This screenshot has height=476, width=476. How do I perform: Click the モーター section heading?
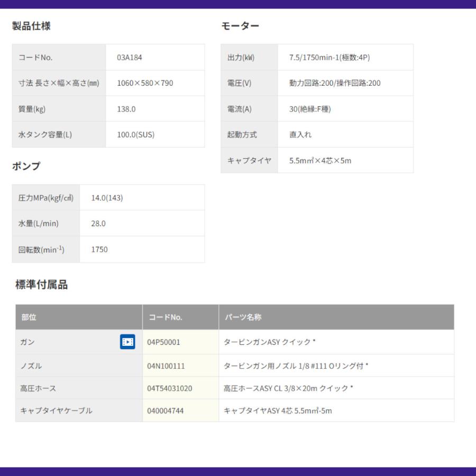[240, 26]
